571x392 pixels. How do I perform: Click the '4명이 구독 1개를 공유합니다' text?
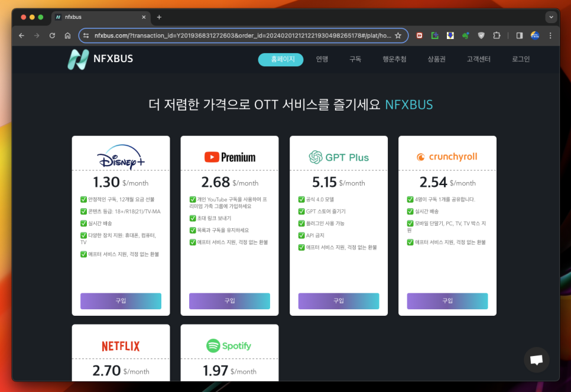[x=445, y=199]
